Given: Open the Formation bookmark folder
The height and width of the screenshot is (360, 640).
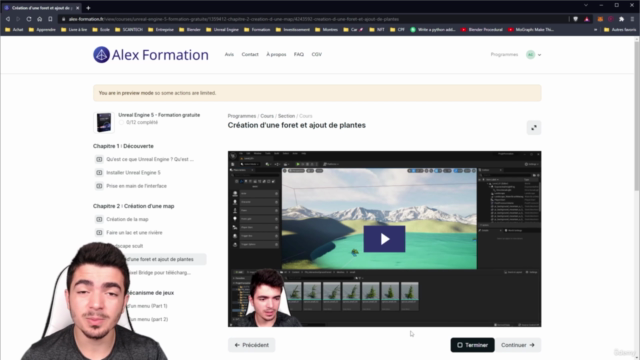Looking at the screenshot, I should coord(257,30).
